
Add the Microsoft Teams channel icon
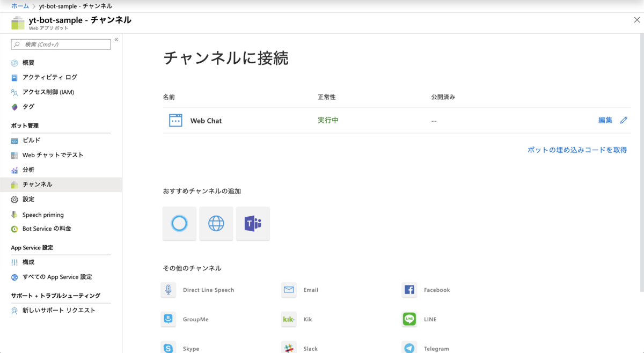coord(253,223)
